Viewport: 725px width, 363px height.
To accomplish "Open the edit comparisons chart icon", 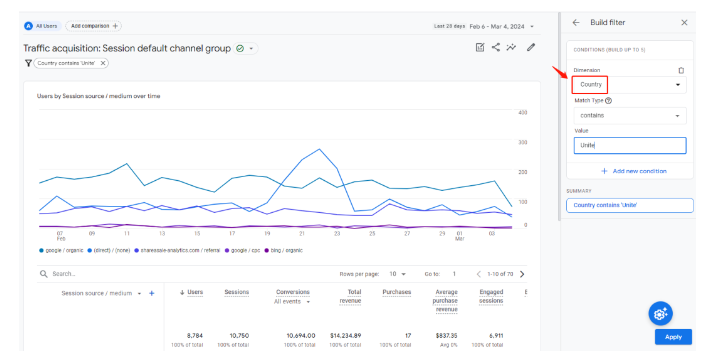I will click(x=480, y=47).
